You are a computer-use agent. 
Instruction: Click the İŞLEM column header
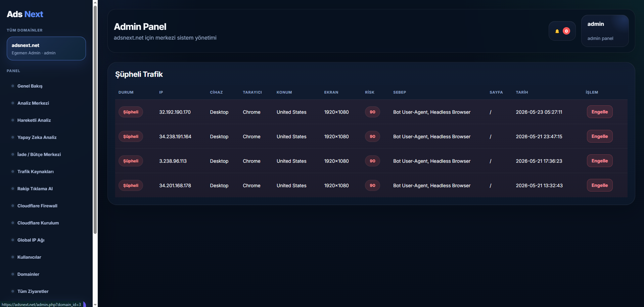592,92
